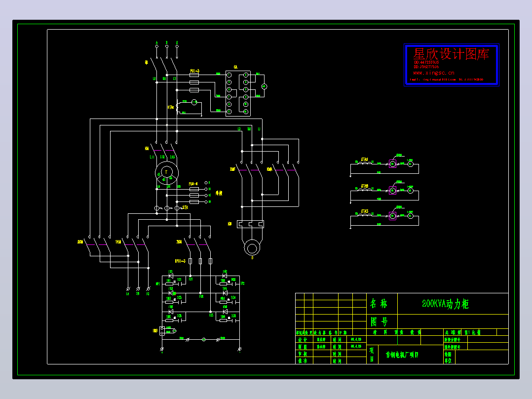Click the '1U1' node label in rectifier

(x=190, y=279)
